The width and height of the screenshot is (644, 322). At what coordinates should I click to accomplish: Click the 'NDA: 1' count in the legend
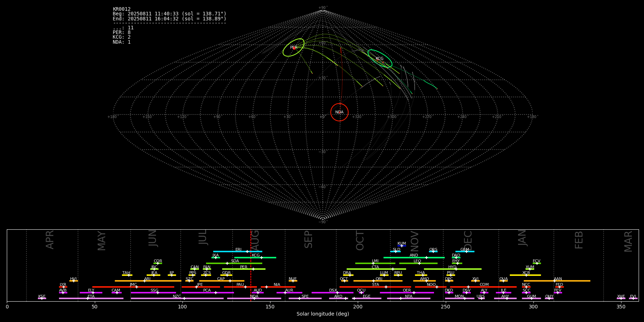(122, 42)
